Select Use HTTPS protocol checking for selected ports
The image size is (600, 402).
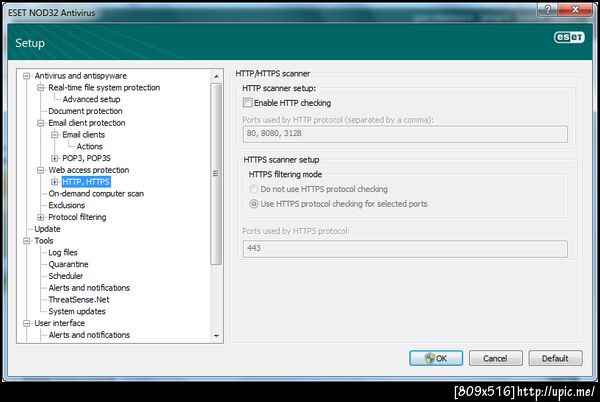(253, 204)
